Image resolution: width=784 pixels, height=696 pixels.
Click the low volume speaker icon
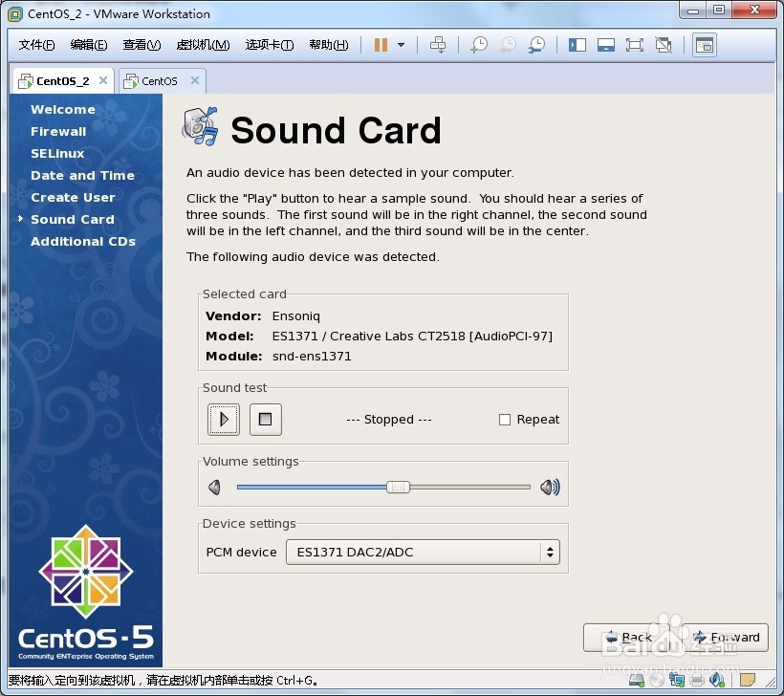215,487
